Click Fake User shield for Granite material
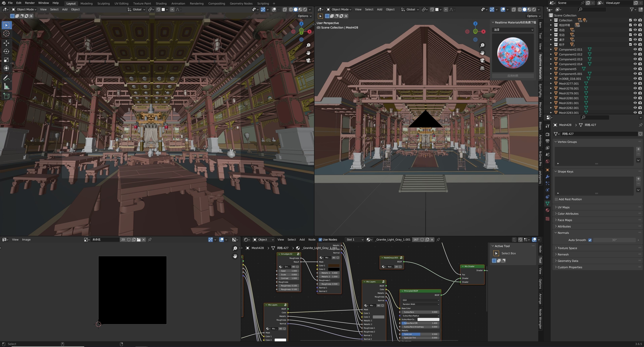This screenshot has width=644, height=347. [x=422, y=240]
